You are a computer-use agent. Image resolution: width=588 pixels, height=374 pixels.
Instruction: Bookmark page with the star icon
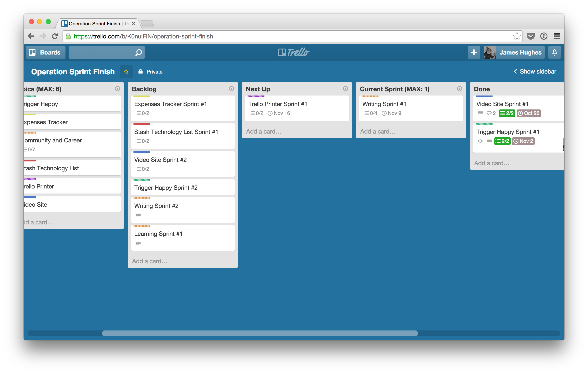pyautogui.click(x=516, y=36)
